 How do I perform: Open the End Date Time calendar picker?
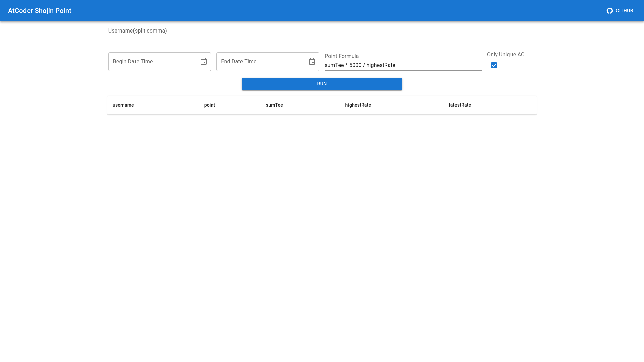(312, 62)
